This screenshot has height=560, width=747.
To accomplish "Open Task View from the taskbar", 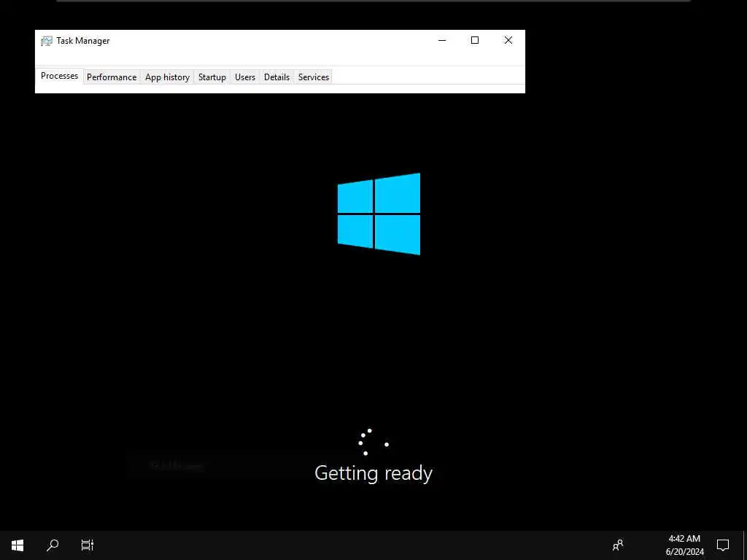I will pos(88,545).
